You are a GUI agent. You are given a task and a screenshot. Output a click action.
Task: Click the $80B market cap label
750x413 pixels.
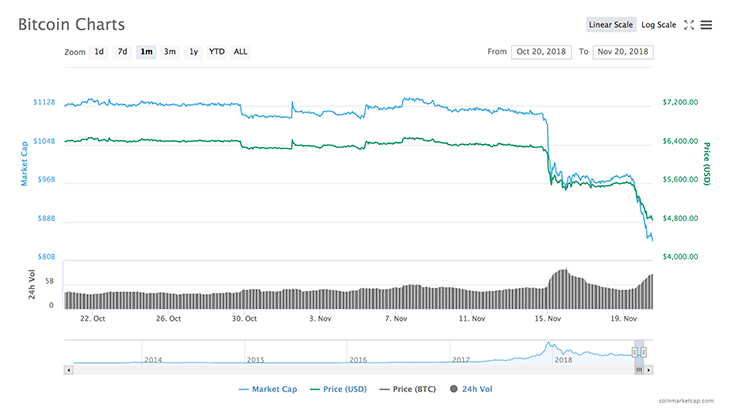click(46, 257)
